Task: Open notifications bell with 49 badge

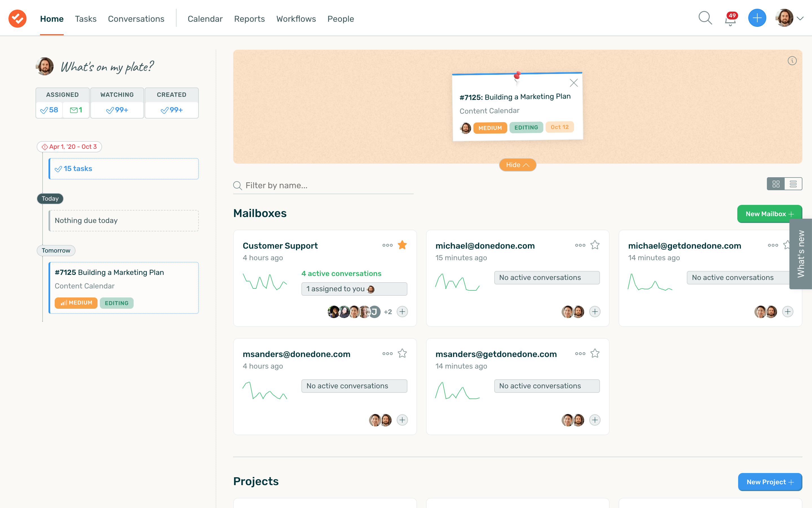Action: tap(730, 19)
